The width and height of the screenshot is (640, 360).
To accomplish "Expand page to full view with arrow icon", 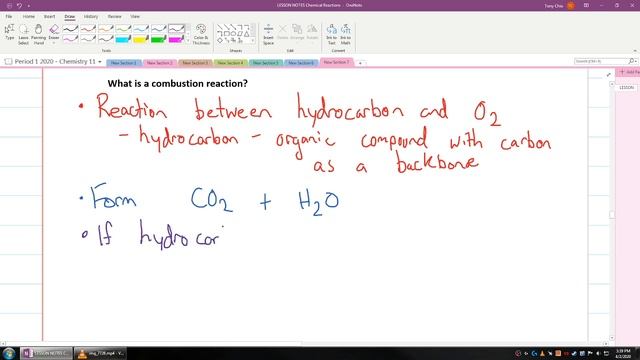I will pyautogui.click(x=609, y=75).
